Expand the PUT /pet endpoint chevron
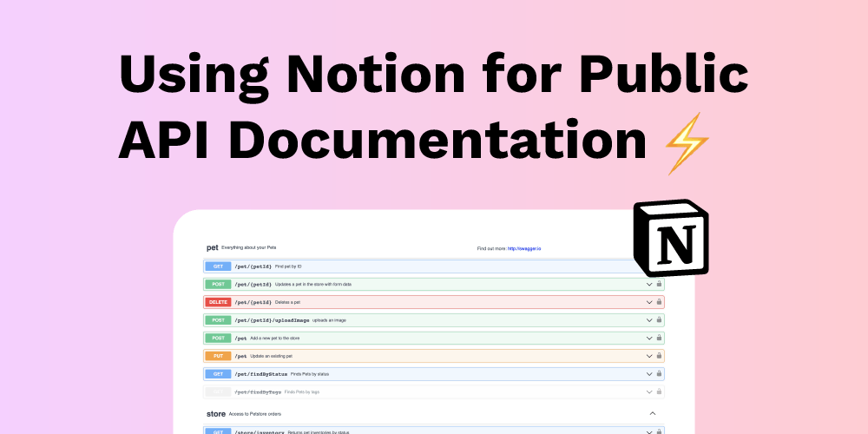The height and width of the screenshot is (434, 868). click(649, 356)
